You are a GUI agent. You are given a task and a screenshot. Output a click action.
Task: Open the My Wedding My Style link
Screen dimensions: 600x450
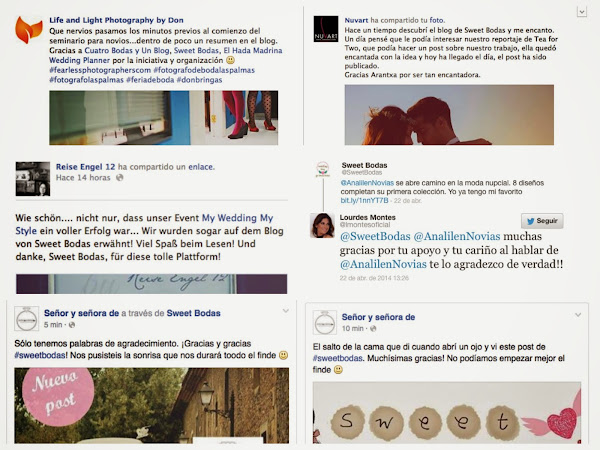(144, 224)
